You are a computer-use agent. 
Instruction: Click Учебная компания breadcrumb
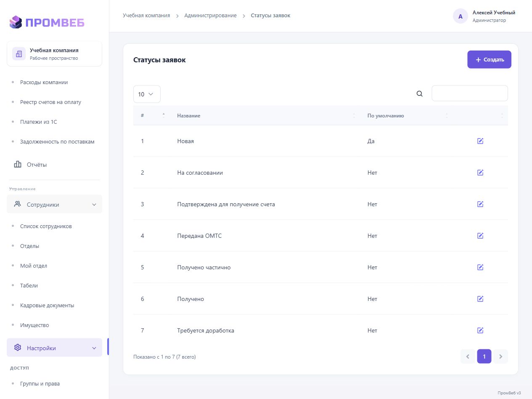click(x=146, y=16)
